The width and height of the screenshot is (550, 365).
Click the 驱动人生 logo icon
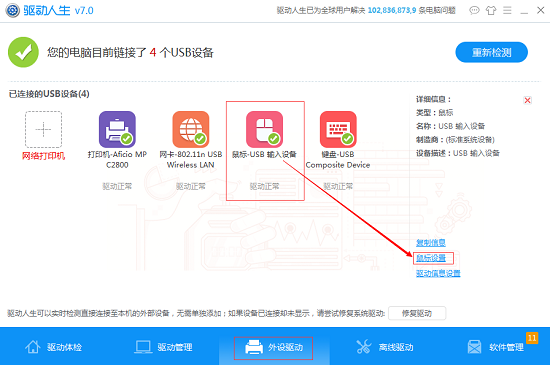pyautogui.click(x=12, y=10)
